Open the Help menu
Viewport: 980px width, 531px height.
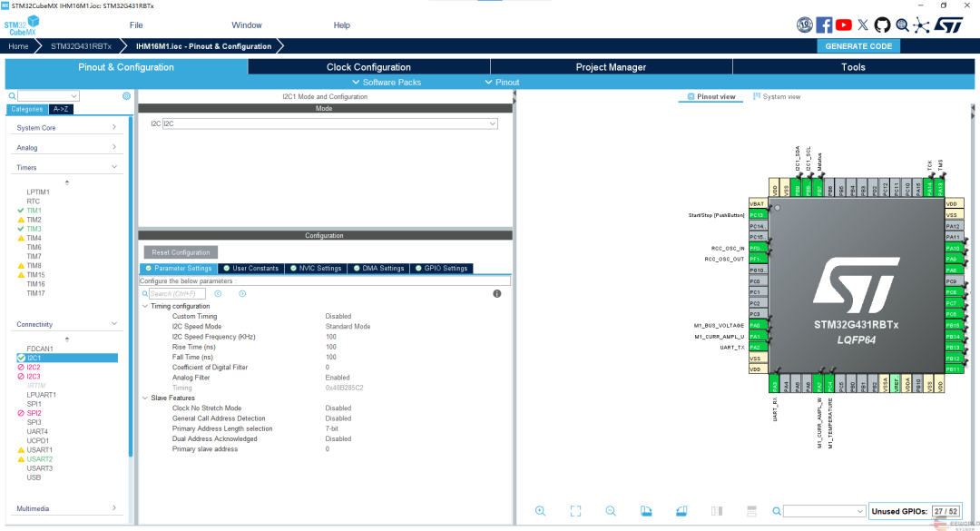point(342,25)
